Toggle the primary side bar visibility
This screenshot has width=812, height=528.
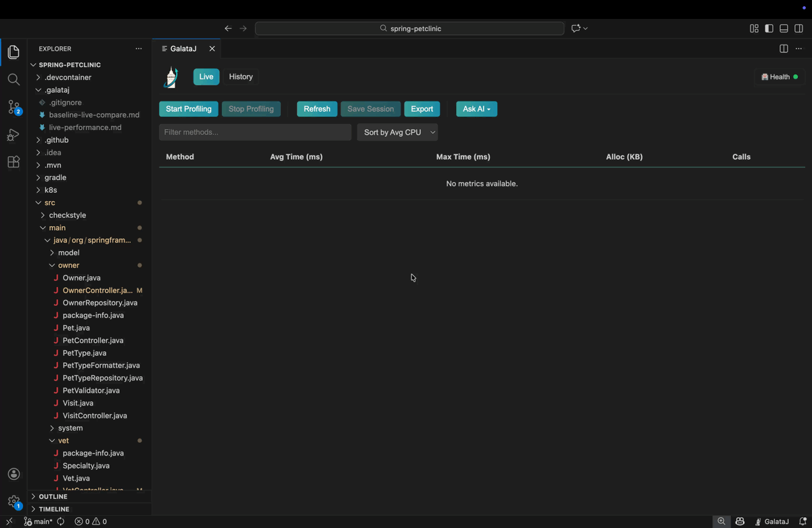(769, 28)
